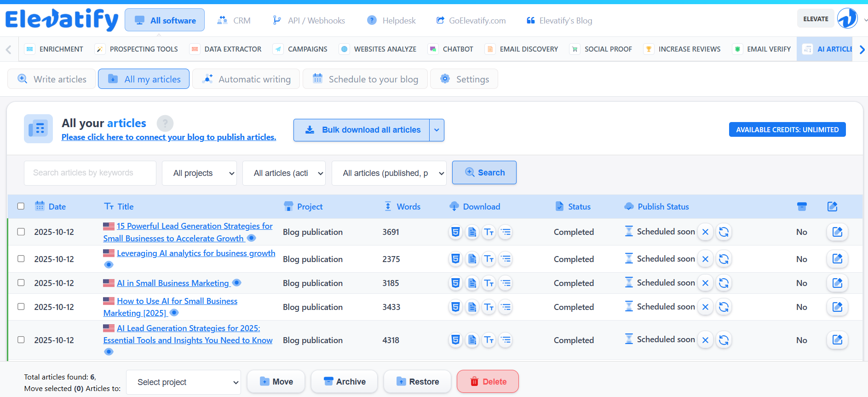Download HTML for '15 Powerful Lead Generation Strategies' article
Screen dimensions: 868x397
455,232
